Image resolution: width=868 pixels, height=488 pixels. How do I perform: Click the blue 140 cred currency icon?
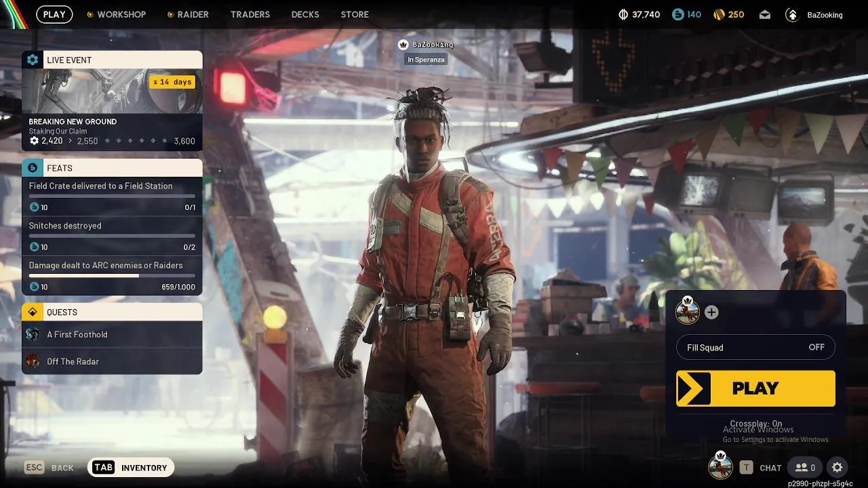click(x=677, y=14)
